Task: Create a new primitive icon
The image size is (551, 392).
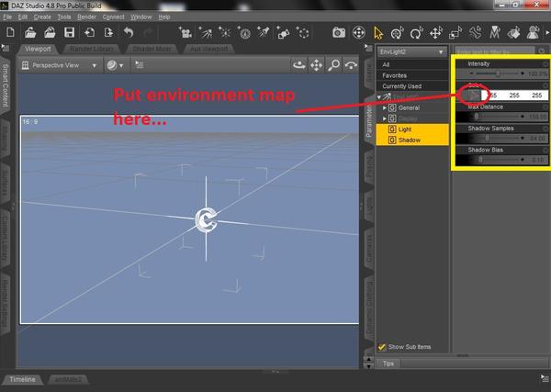Action: [x=283, y=33]
